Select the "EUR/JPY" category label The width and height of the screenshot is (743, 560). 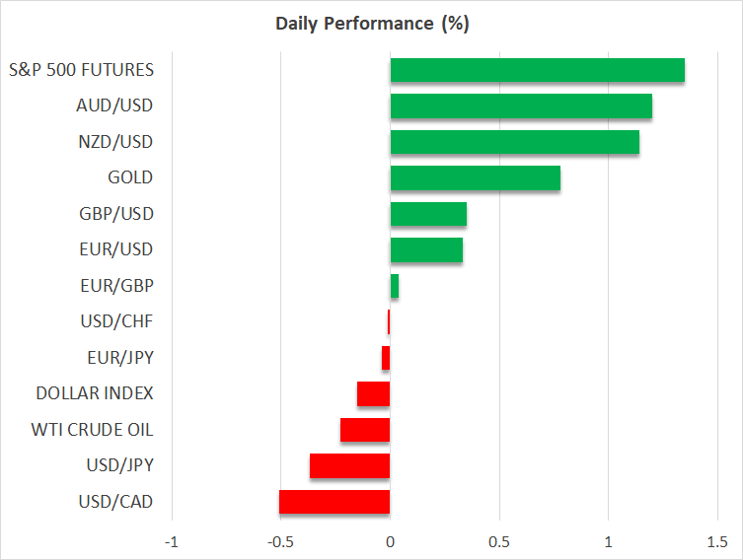pyautogui.click(x=117, y=358)
